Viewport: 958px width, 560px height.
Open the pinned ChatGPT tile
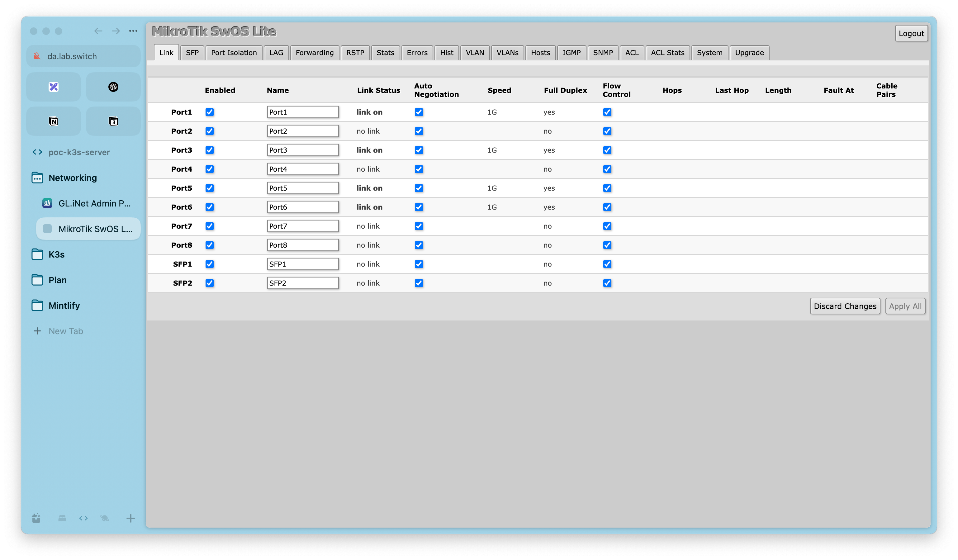113,87
